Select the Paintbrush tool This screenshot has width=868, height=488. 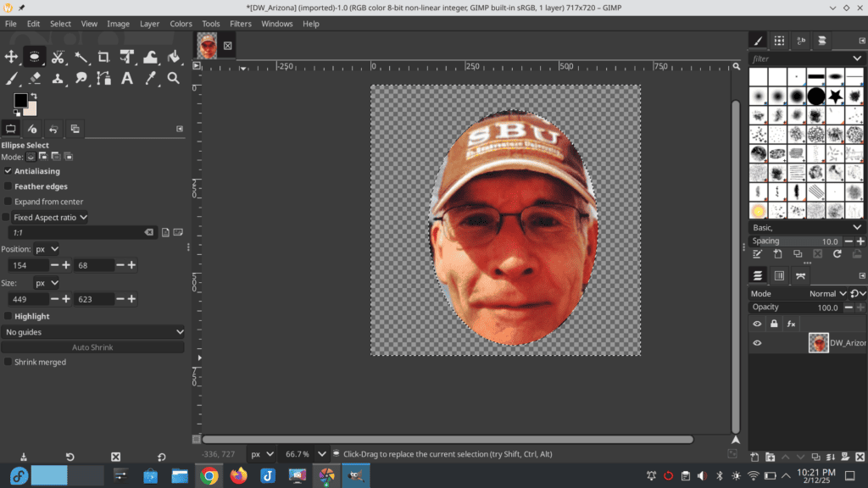12,79
